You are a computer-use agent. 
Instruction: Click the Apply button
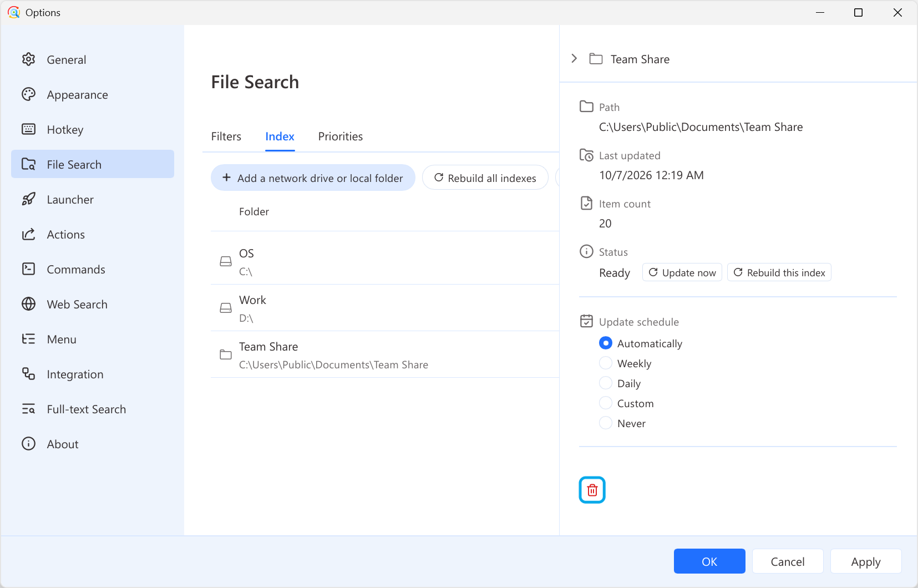point(866,561)
